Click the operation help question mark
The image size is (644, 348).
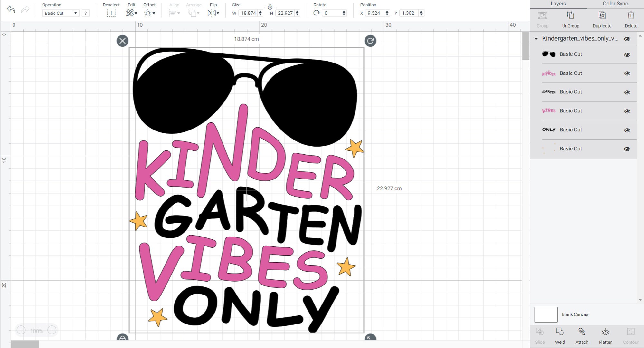tap(85, 13)
